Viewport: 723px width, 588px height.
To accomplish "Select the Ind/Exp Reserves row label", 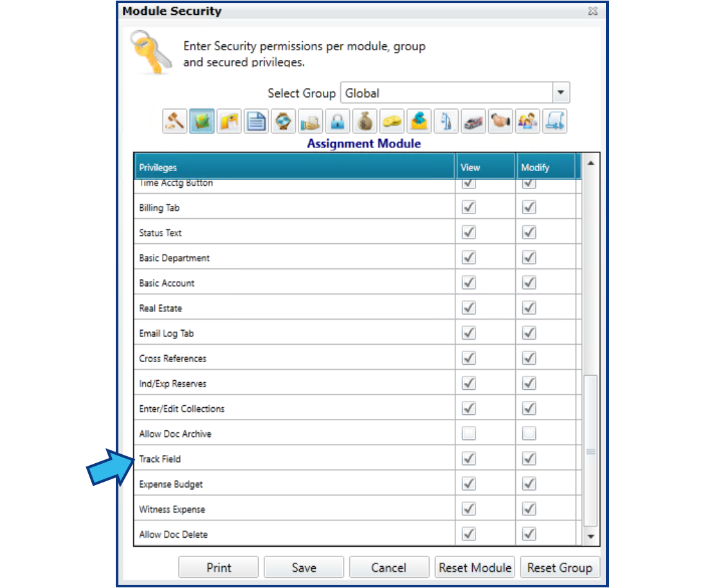I will (x=173, y=383).
